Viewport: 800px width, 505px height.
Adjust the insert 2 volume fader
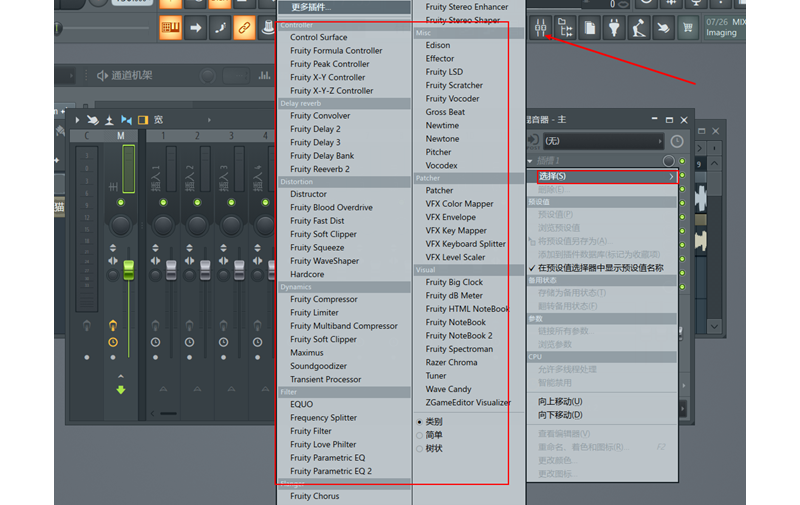pos(205,270)
